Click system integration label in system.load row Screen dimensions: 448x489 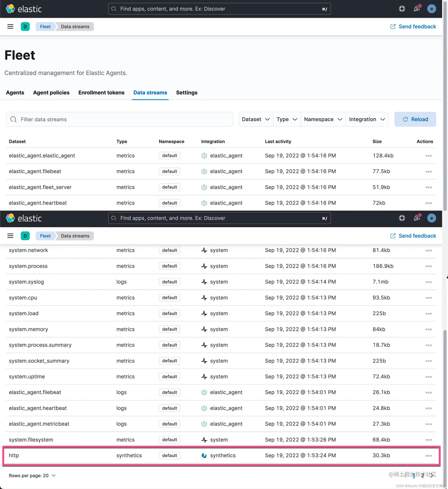click(x=219, y=313)
